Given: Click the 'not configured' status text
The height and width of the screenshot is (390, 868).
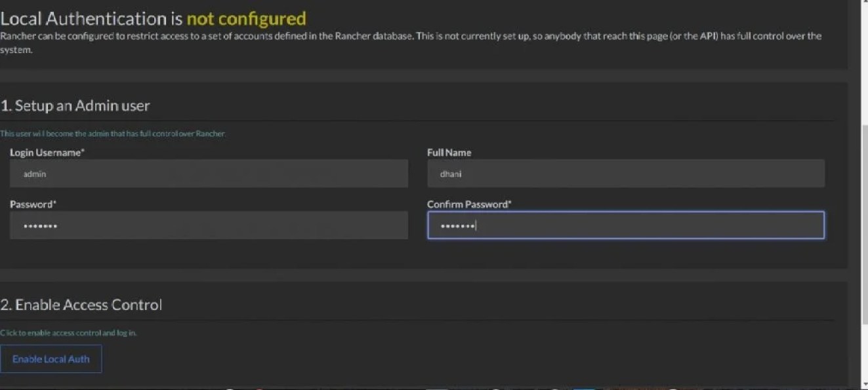Looking at the screenshot, I should [x=246, y=18].
